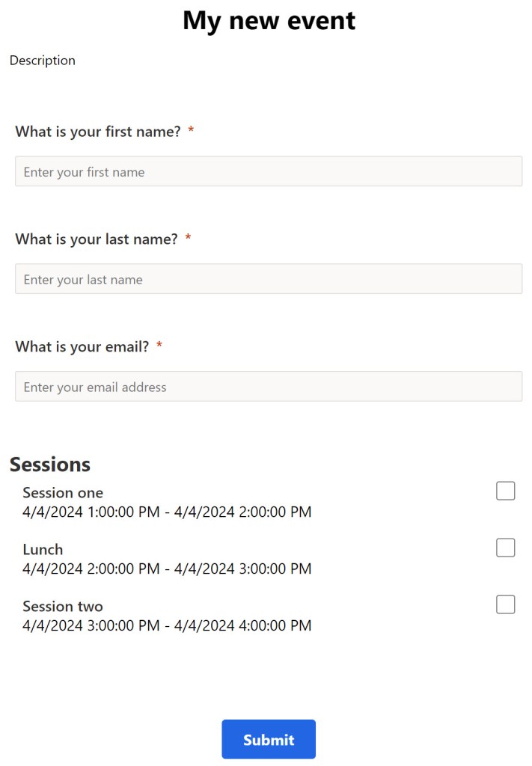Viewport: 532px width, 766px height.
Task: Click the first name input field
Action: point(269,171)
